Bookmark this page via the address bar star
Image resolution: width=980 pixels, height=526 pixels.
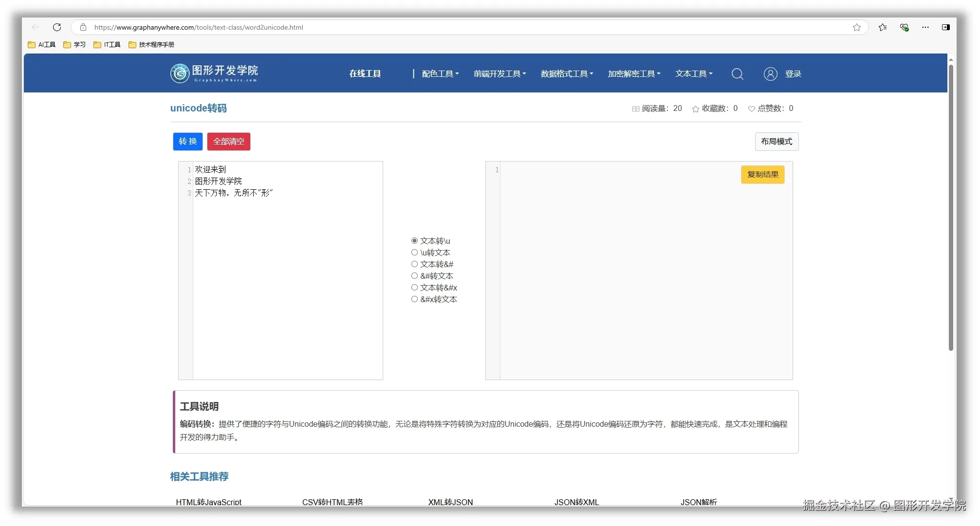857,27
